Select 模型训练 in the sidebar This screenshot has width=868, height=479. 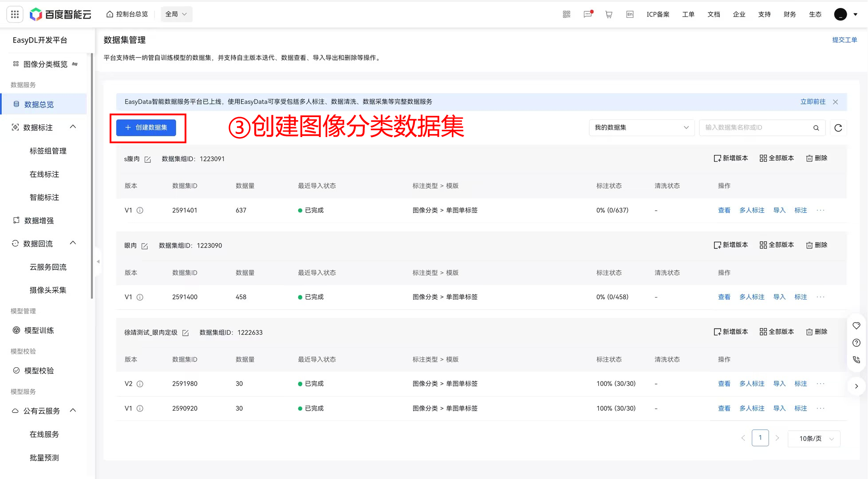[39, 330]
